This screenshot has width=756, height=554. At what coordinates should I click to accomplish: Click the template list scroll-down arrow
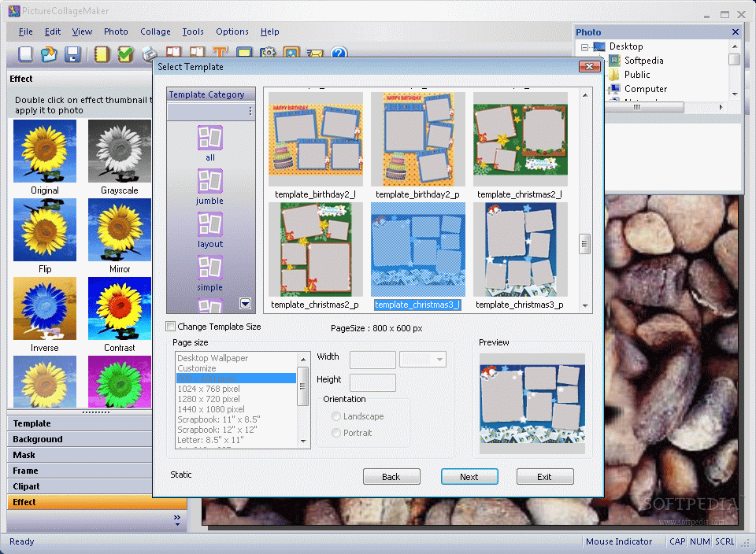pos(585,305)
